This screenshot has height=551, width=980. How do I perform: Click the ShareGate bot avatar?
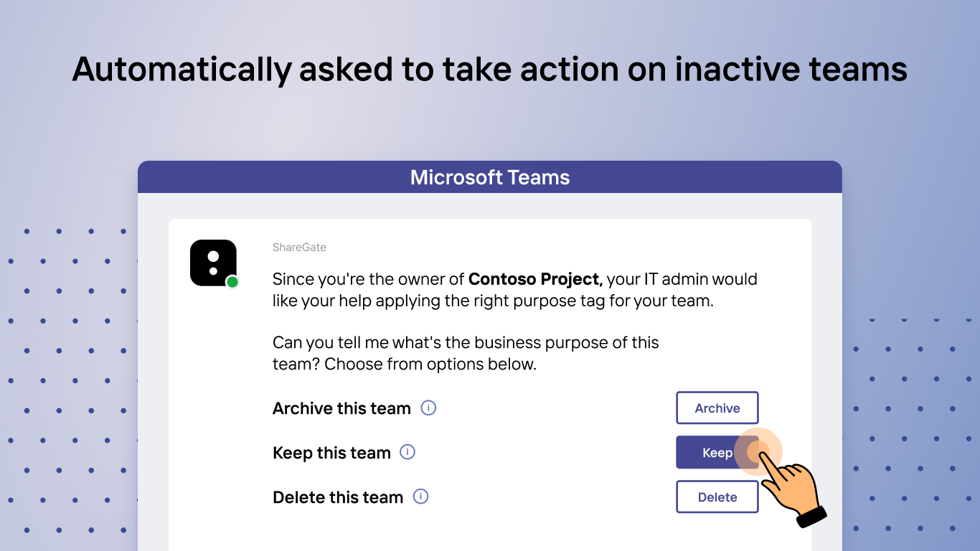click(212, 263)
